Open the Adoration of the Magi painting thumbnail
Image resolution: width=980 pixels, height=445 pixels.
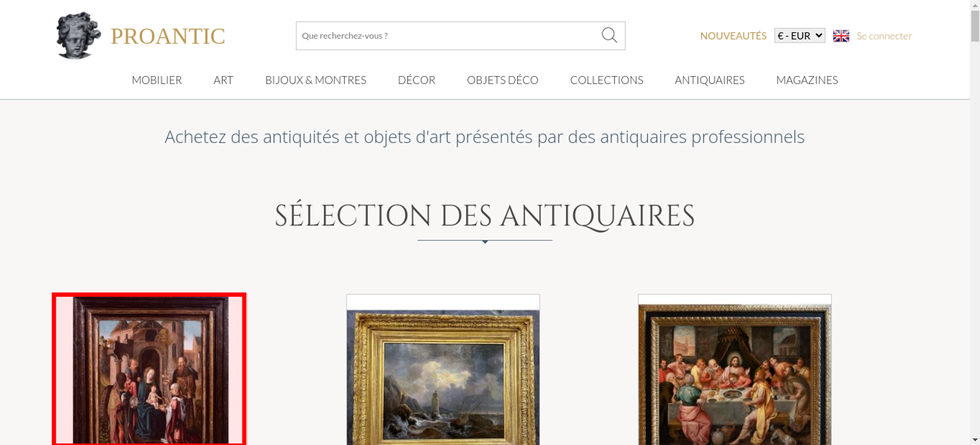pos(149,369)
